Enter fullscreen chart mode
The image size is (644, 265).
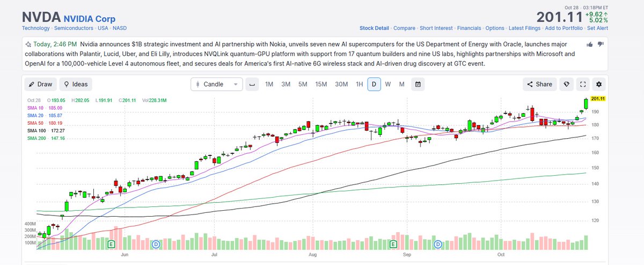coord(583,84)
